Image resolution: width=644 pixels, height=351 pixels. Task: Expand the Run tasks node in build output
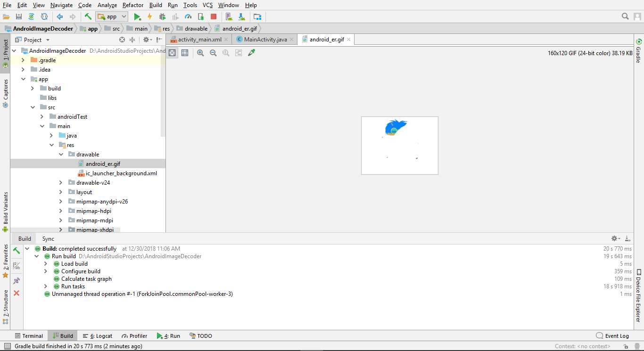pyautogui.click(x=45, y=286)
